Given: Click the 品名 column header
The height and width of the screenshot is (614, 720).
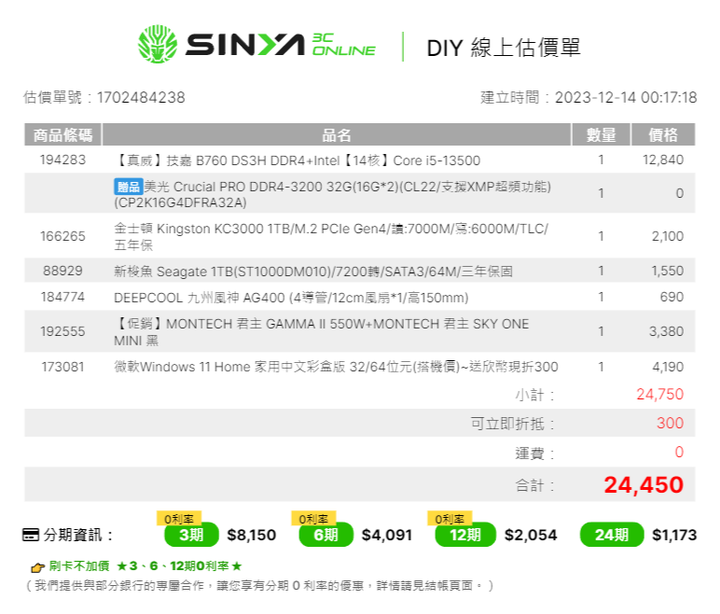Looking at the screenshot, I should tap(336, 135).
